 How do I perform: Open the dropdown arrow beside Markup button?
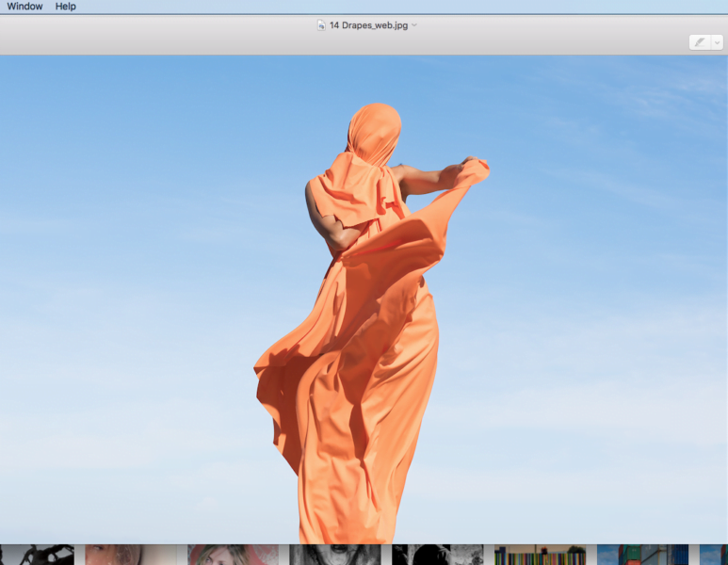717,42
